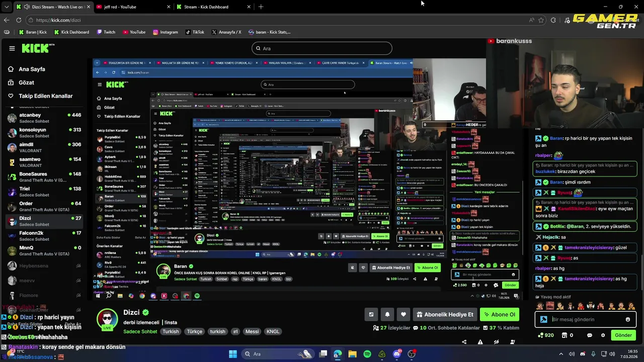
Task: Open Order channel in the sidebar
Action: click(44, 206)
